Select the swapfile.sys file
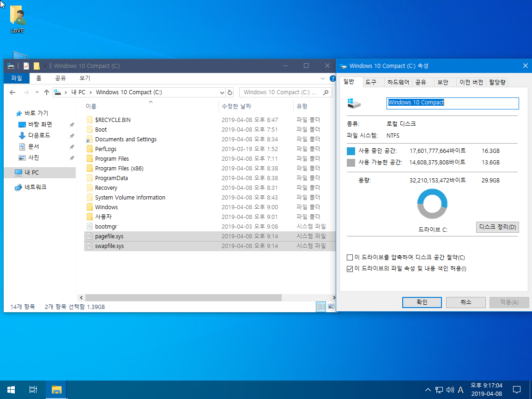532x399 pixels. (x=109, y=246)
